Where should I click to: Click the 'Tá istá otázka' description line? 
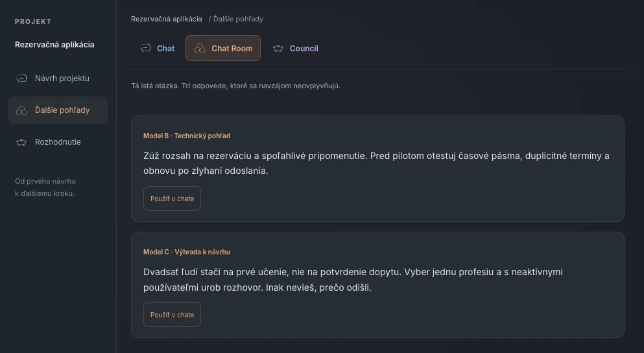(235, 86)
